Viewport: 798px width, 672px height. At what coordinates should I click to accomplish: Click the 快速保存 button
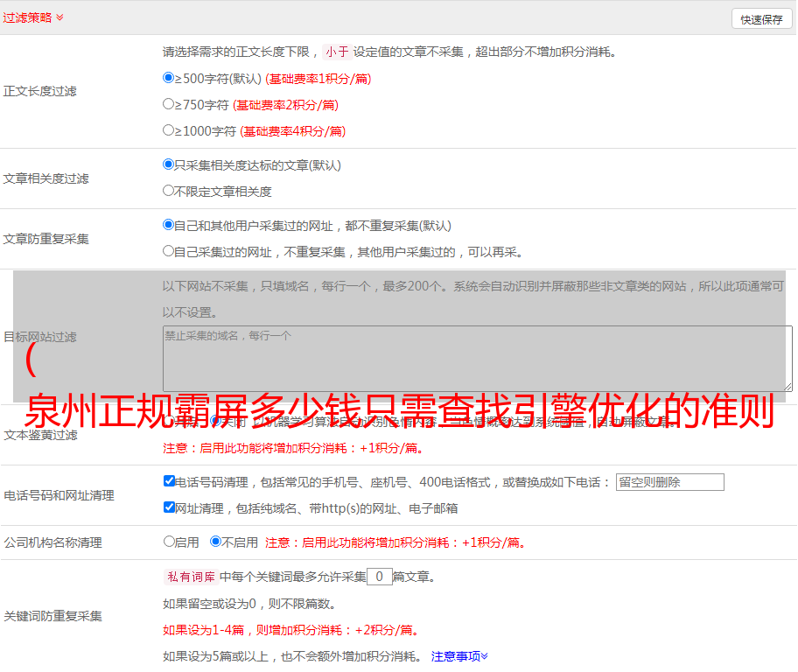coord(761,19)
